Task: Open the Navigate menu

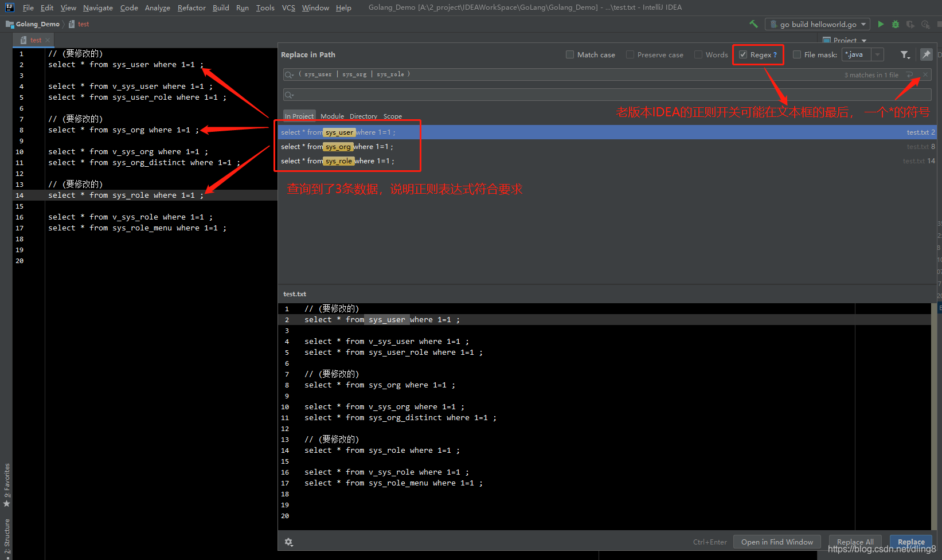Action: [98, 7]
